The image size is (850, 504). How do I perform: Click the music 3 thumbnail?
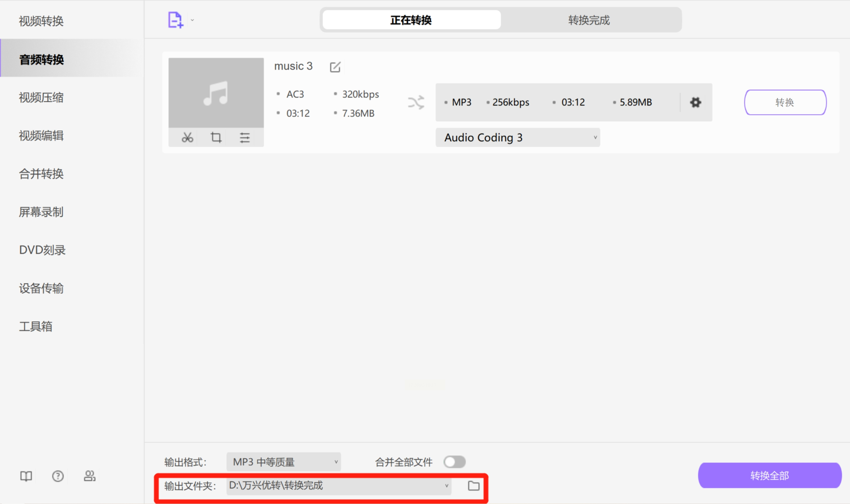216,92
